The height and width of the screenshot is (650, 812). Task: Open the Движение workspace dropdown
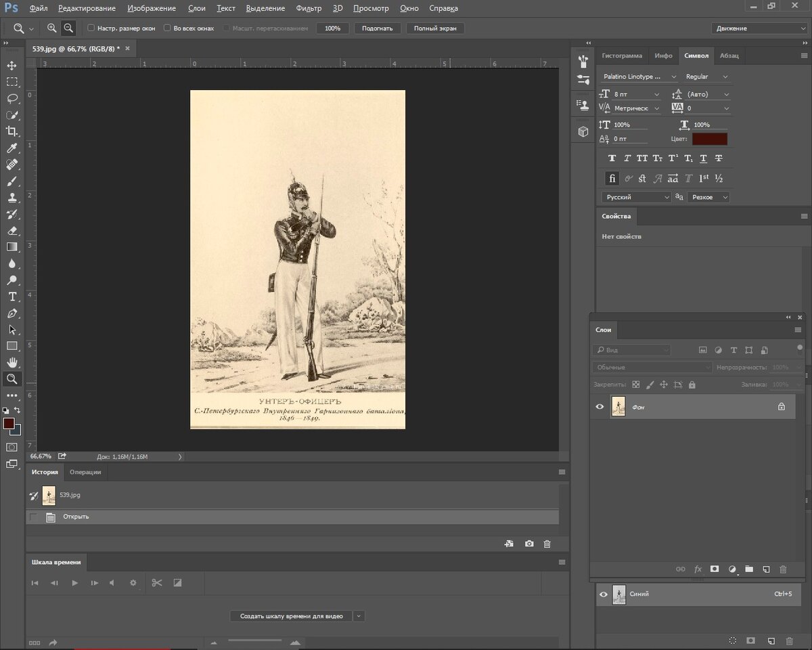[759, 28]
